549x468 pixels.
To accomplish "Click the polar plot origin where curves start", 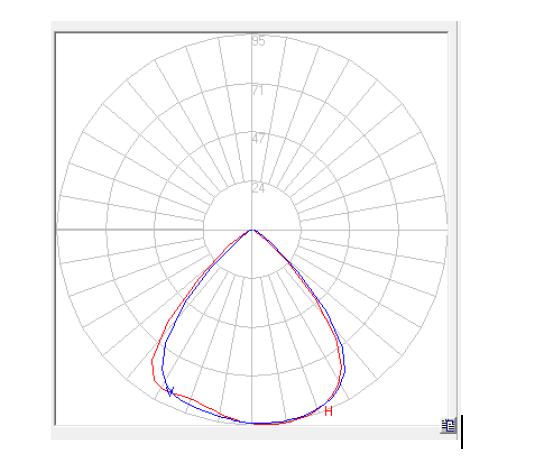I will 252,230.
